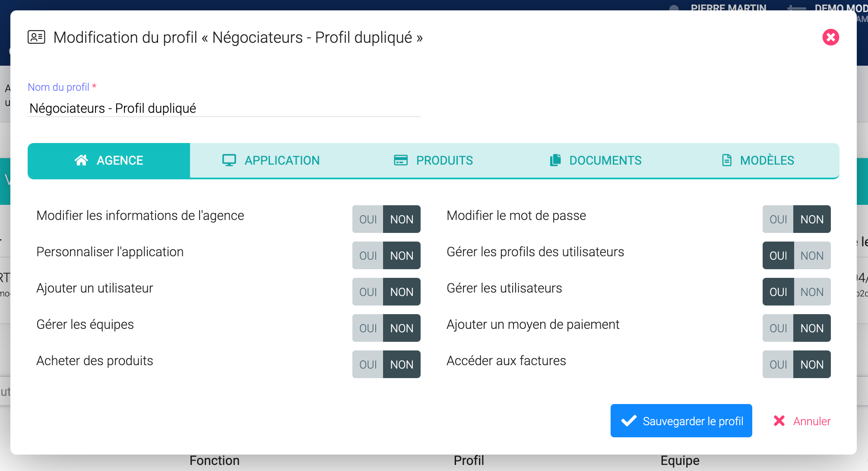Screen dimensions: 868x471
Task: Click the red X icon beside Annuler
Action: [779, 421]
